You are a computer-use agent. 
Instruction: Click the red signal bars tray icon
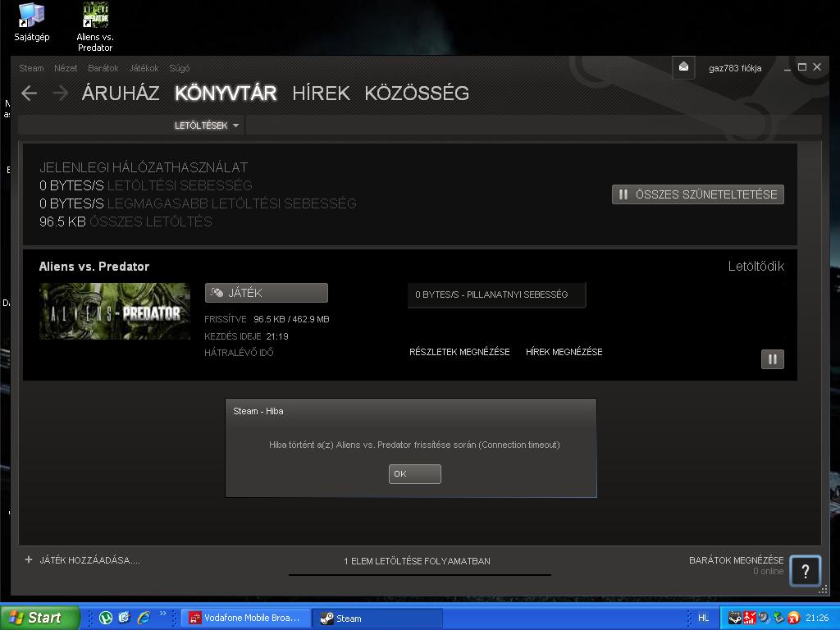point(750,619)
